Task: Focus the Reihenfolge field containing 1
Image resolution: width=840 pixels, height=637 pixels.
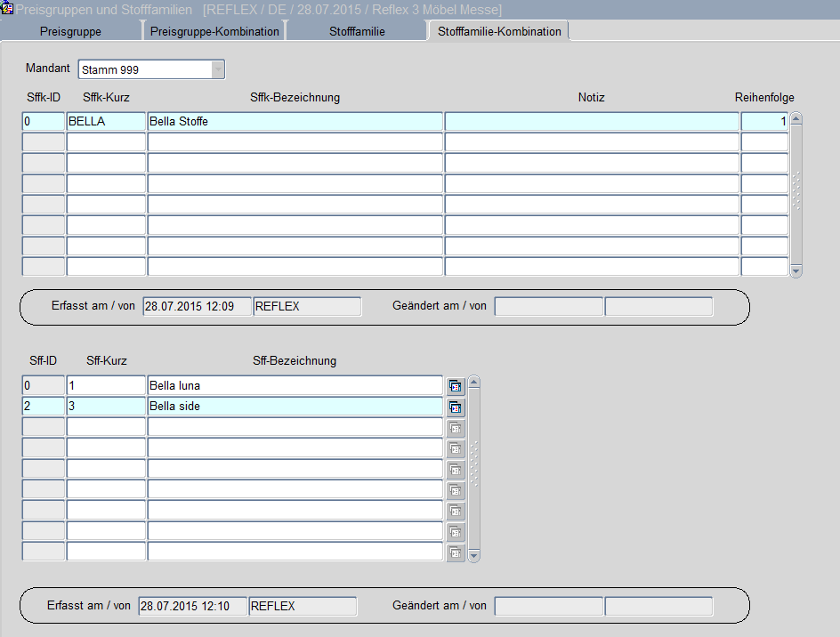Action: [x=763, y=121]
